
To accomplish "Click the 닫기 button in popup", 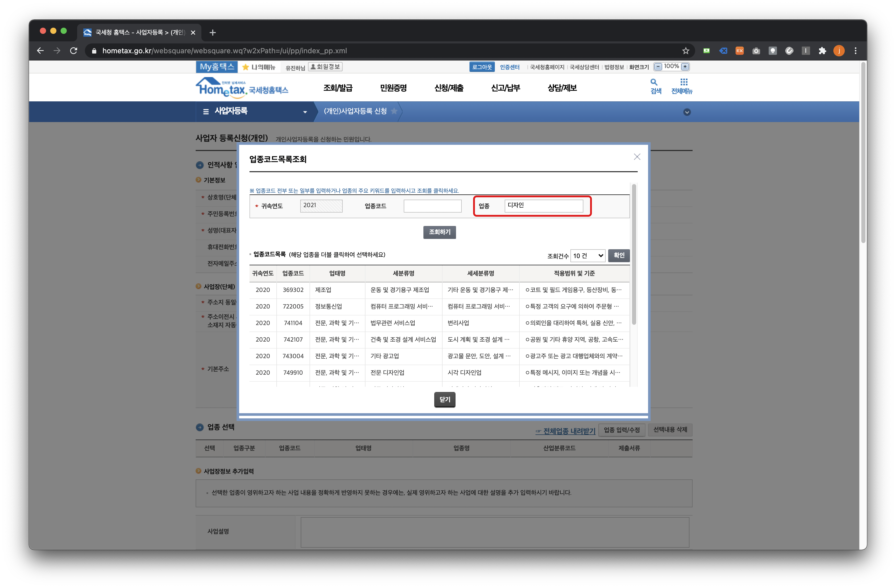I will tap(445, 399).
